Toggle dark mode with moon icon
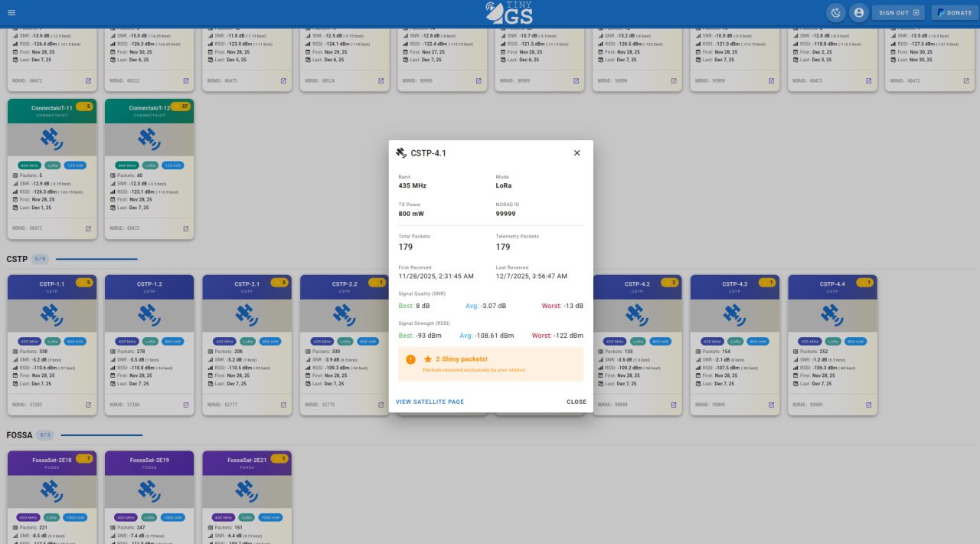 (x=836, y=12)
